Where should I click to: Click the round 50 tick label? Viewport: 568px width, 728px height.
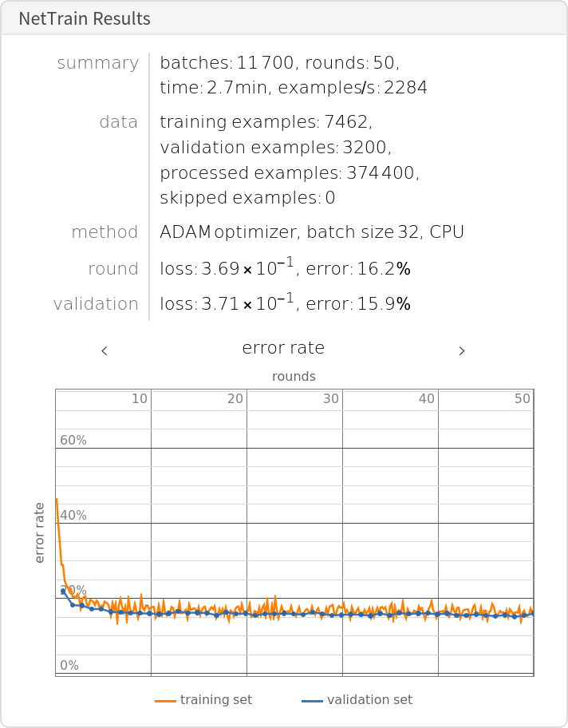point(523,398)
